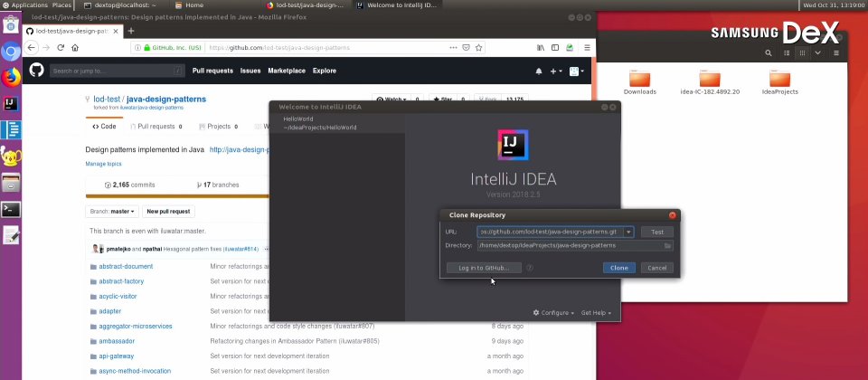Click the Manage topics link
This screenshot has width=868, height=380.
click(x=103, y=164)
